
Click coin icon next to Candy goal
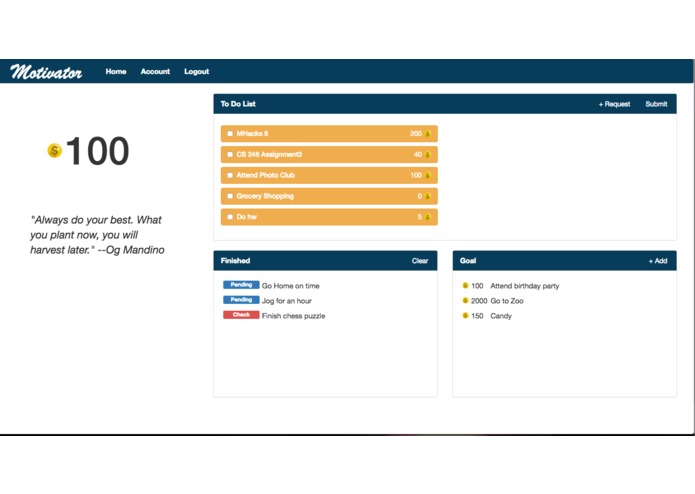point(465,316)
